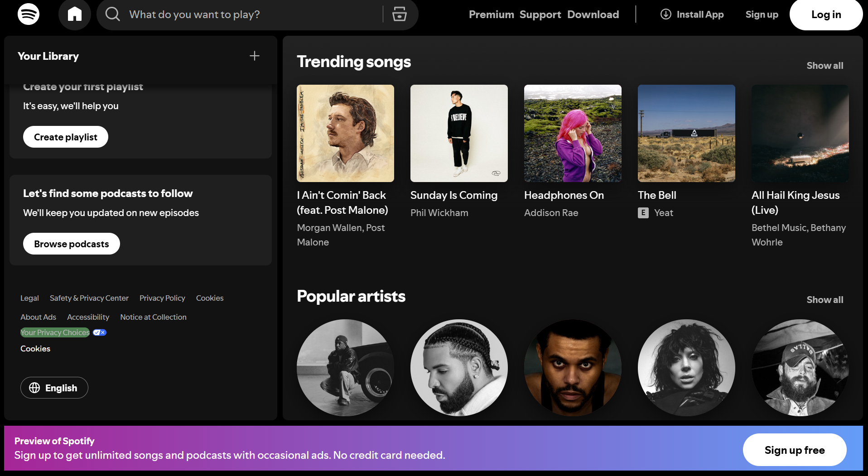
Task: Open artist photo of man with braids
Action: 459,368
